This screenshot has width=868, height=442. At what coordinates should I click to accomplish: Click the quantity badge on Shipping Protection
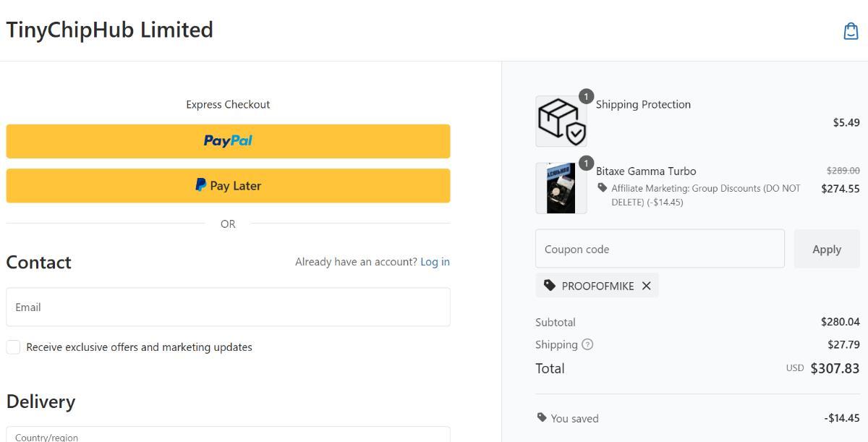(x=586, y=96)
